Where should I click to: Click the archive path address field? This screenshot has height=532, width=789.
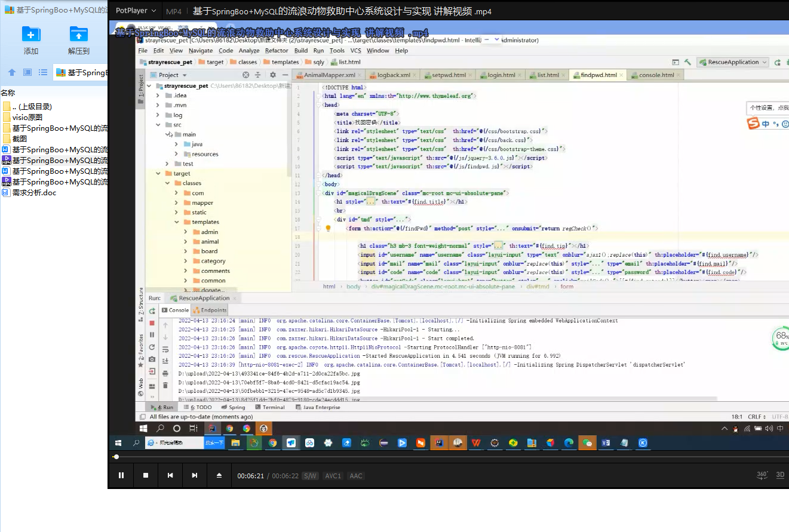click(81, 73)
